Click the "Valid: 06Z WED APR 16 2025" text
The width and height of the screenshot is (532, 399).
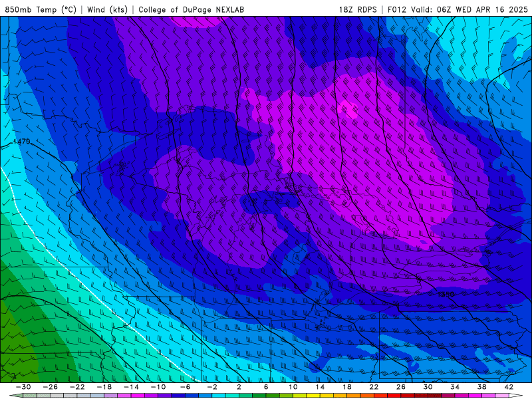(469, 9)
